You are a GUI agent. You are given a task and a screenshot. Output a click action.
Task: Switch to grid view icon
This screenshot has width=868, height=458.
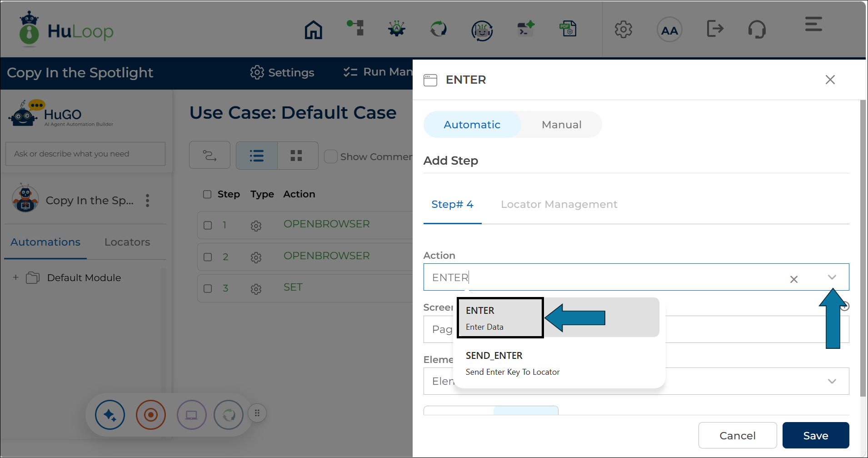pyautogui.click(x=296, y=156)
